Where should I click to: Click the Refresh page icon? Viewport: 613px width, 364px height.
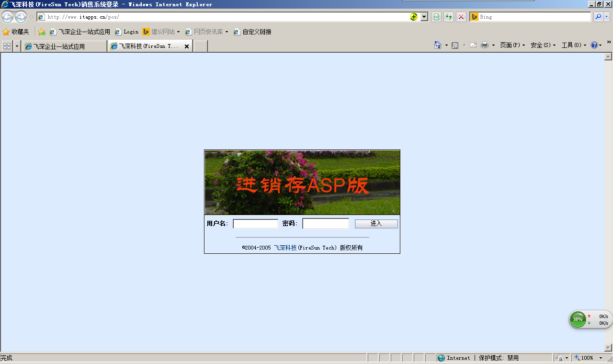tap(449, 17)
